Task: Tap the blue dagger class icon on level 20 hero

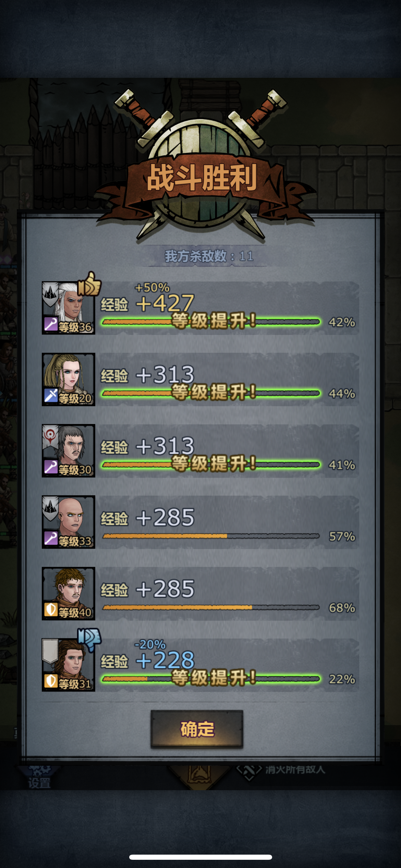Action: (x=51, y=396)
